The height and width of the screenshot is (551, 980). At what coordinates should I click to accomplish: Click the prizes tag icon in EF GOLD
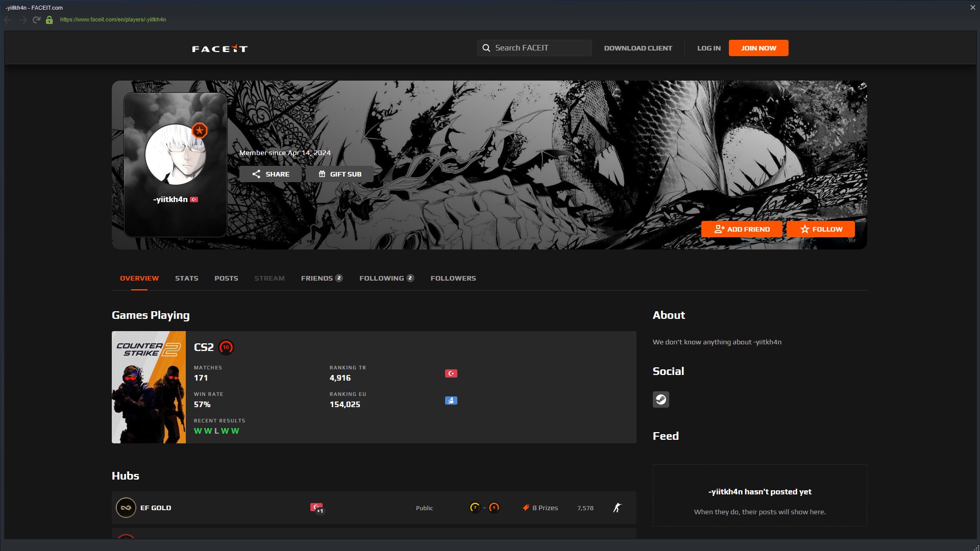(526, 508)
